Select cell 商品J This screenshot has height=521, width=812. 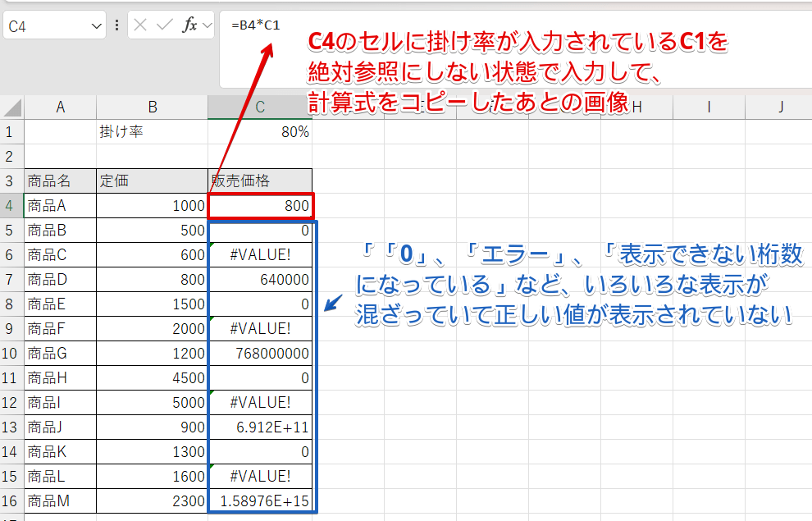pos(60,427)
